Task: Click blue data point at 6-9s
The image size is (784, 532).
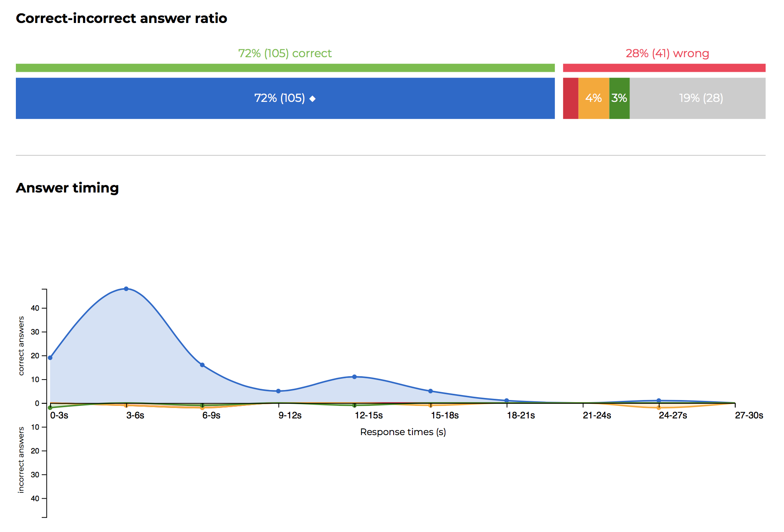Action: [202, 365]
